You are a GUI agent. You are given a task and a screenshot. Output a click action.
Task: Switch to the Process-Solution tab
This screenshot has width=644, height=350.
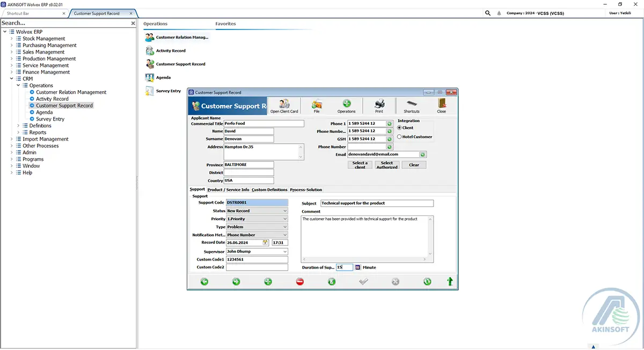(306, 189)
